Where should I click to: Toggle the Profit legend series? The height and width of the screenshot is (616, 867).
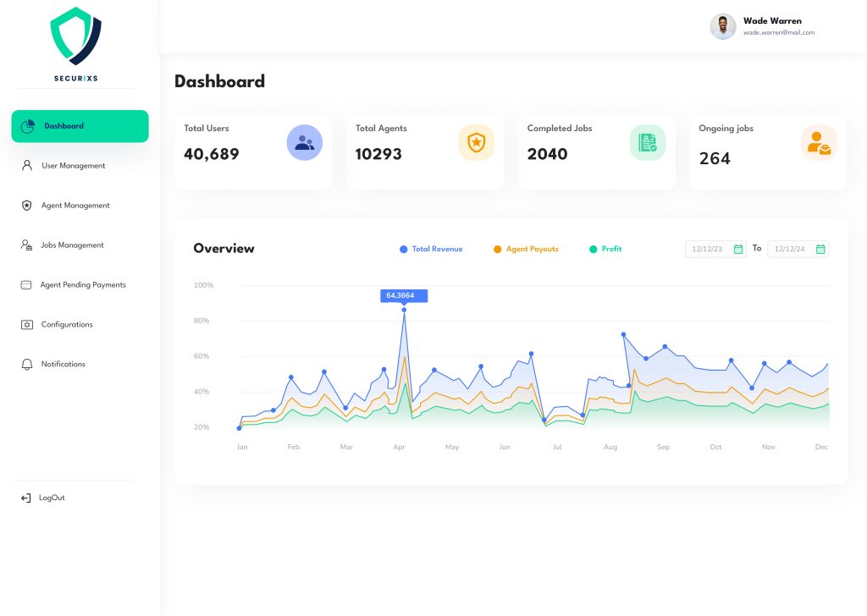click(605, 250)
